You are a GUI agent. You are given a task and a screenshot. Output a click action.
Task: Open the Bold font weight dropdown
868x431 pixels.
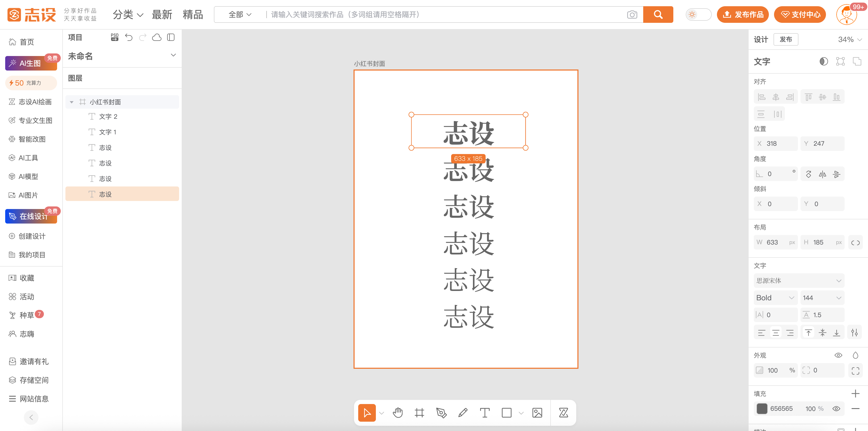point(775,298)
